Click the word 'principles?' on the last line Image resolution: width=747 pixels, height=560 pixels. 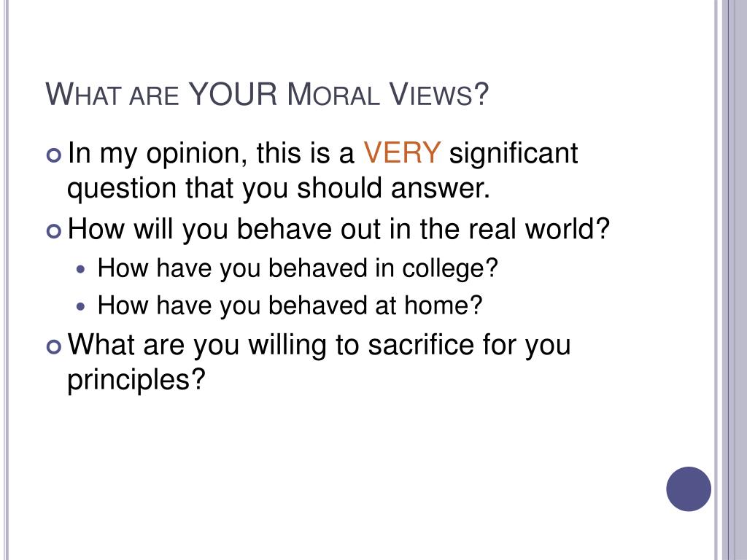coord(136,381)
